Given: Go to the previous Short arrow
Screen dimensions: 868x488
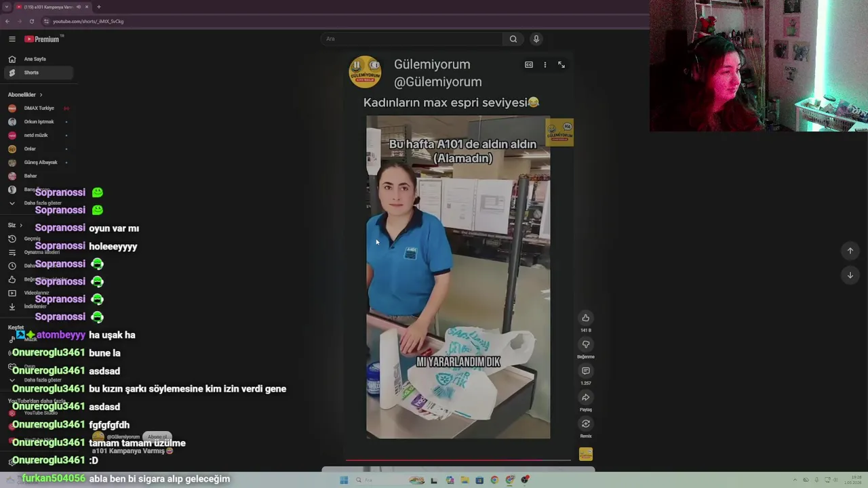Looking at the screenshot, I should 850,251.
